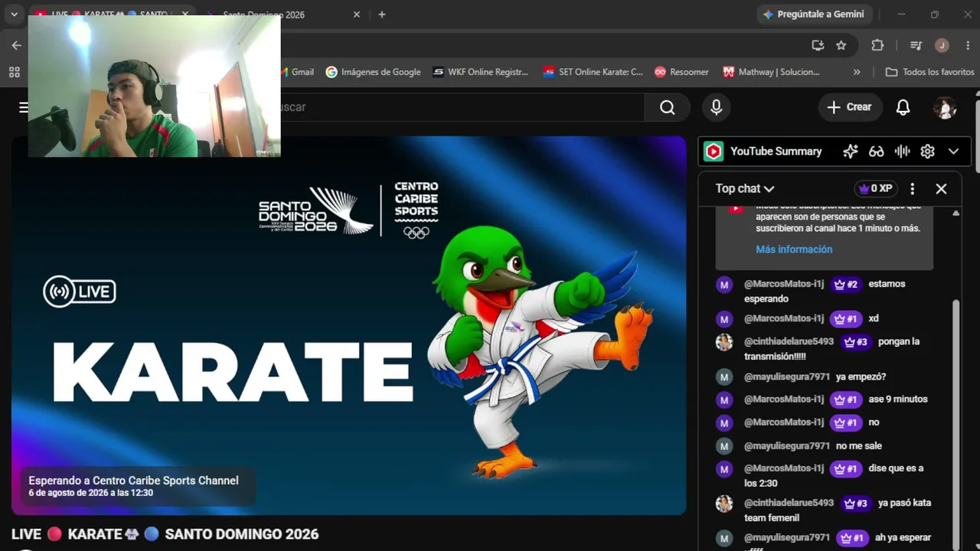This screenshot has width=980, height=551.
Task: Show more hidden bookmarks
Action: pos(857,72)
